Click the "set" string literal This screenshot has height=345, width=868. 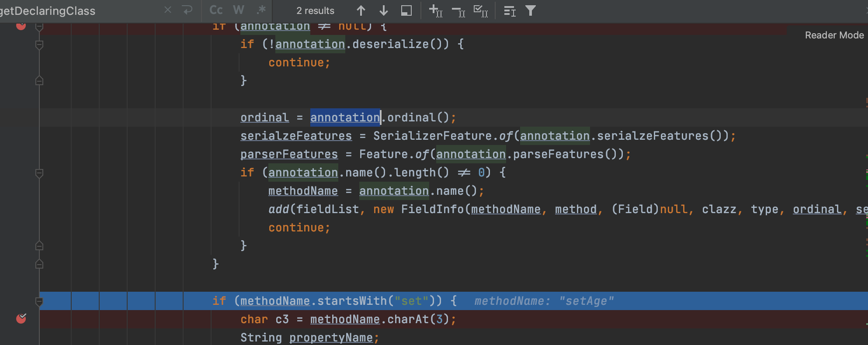pos(411,301)
